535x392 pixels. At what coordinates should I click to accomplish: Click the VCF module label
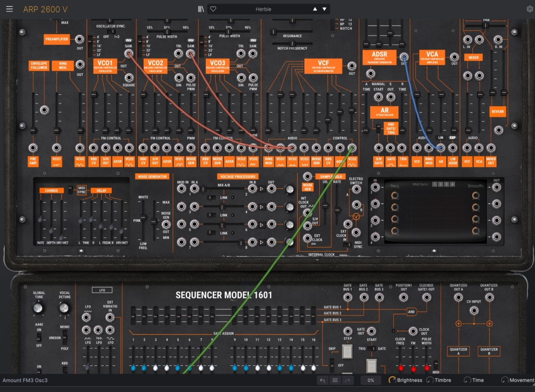click(x=323, y=66)
